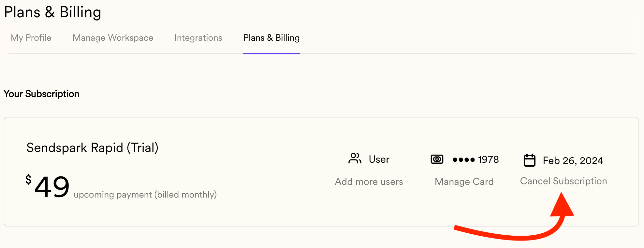Click the User label
Image resolution: width=644 pixels, height=248 pixels.
click(379, 159)
